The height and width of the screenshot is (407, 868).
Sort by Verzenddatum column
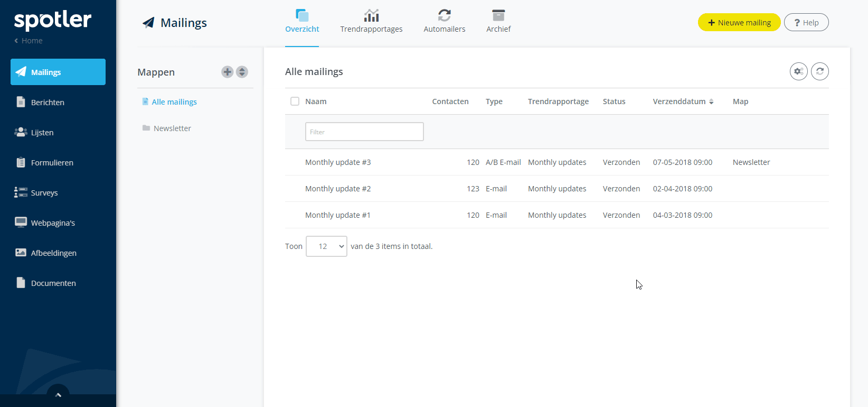pyautogui.click(x=683, y=101)
